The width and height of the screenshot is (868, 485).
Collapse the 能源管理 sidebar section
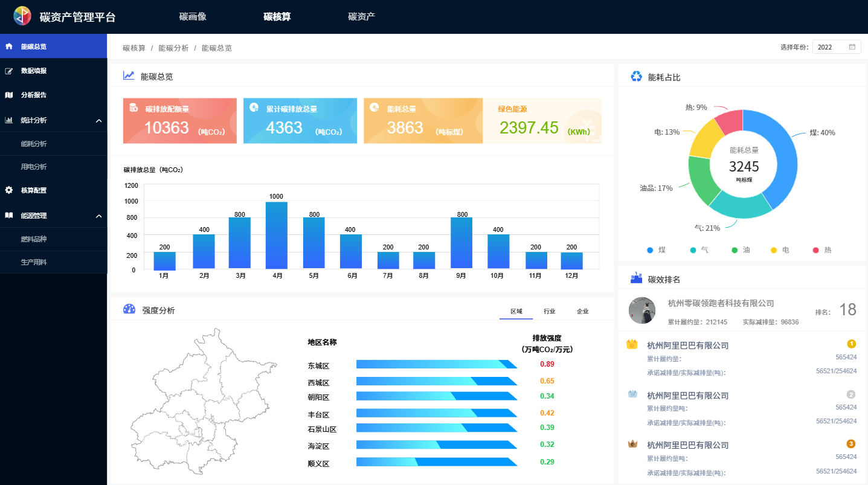click(99, 216)
